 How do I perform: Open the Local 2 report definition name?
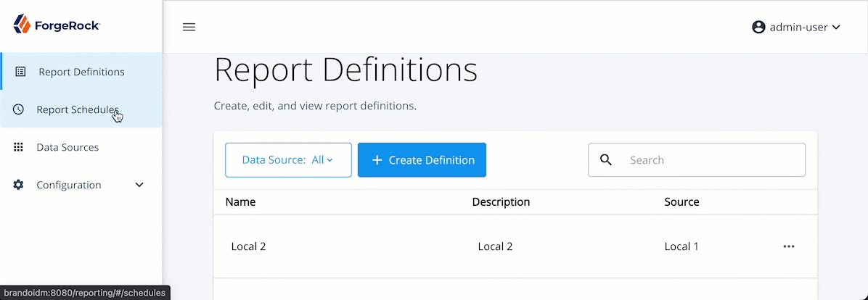pyautogui.click(x=248, y=246)
